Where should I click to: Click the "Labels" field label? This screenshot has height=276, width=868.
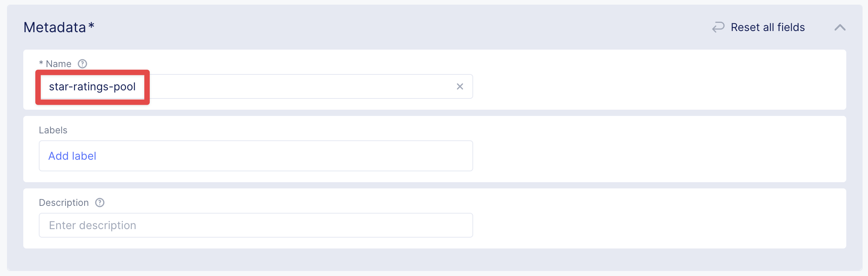[x=53, y=130]
